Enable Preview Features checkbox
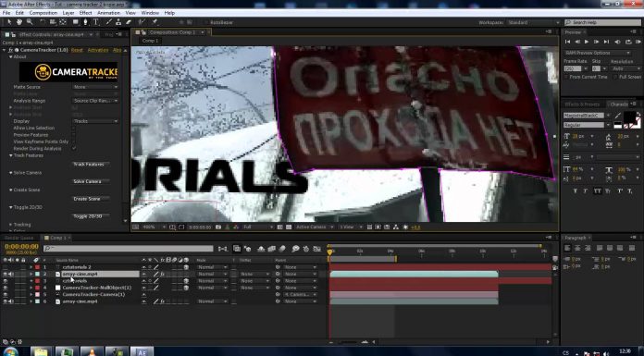This screenshot has height=356, width=644. click(x=74, y=135)
